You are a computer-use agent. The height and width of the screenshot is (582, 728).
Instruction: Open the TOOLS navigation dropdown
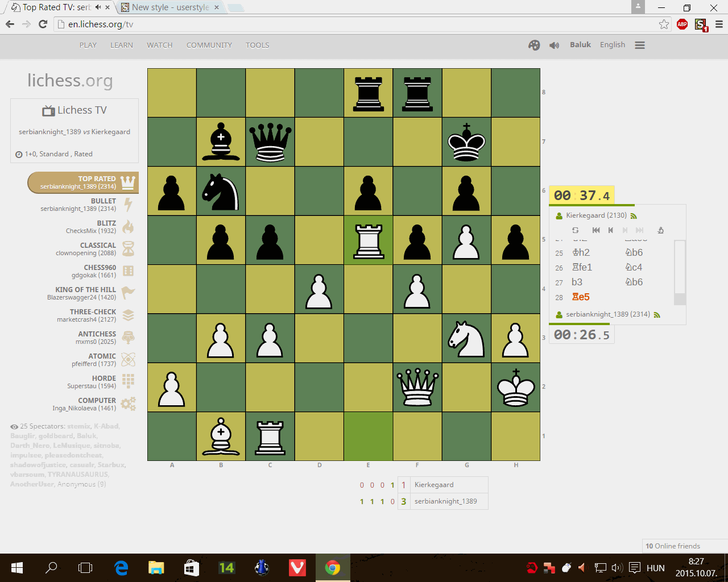point(257,45)
